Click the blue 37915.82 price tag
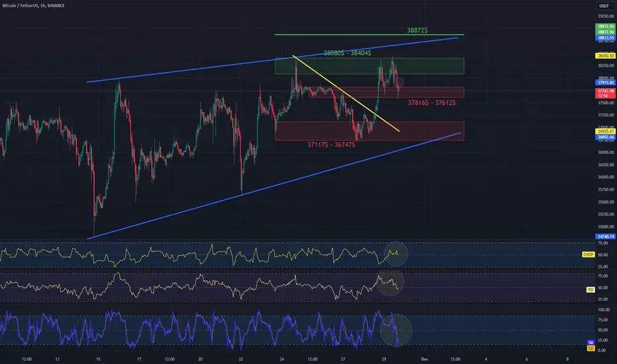 pyautogui.click(x=605, y=83)
